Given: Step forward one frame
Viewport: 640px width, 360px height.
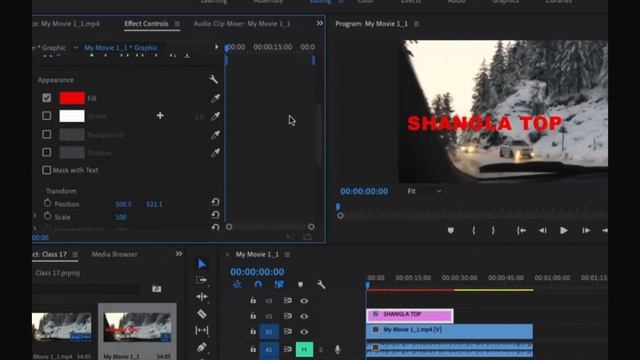Looking at the screenshot, I should [586, 231].
